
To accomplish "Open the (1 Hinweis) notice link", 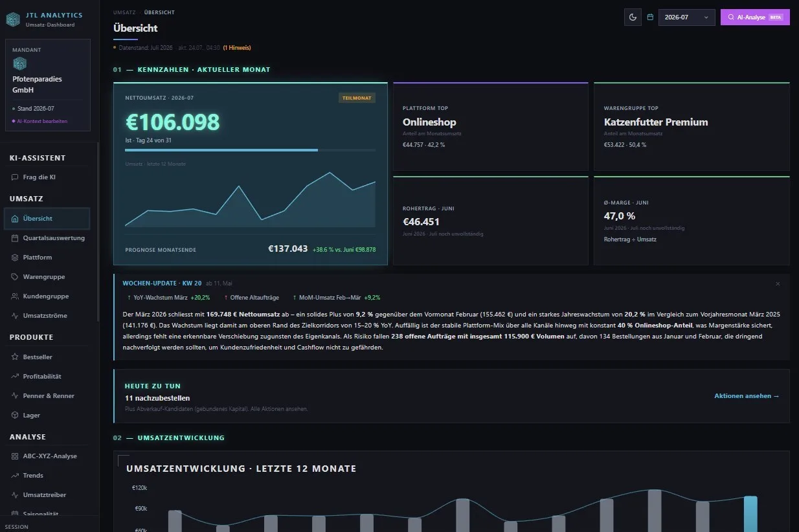I will click(x=237, y=48).
